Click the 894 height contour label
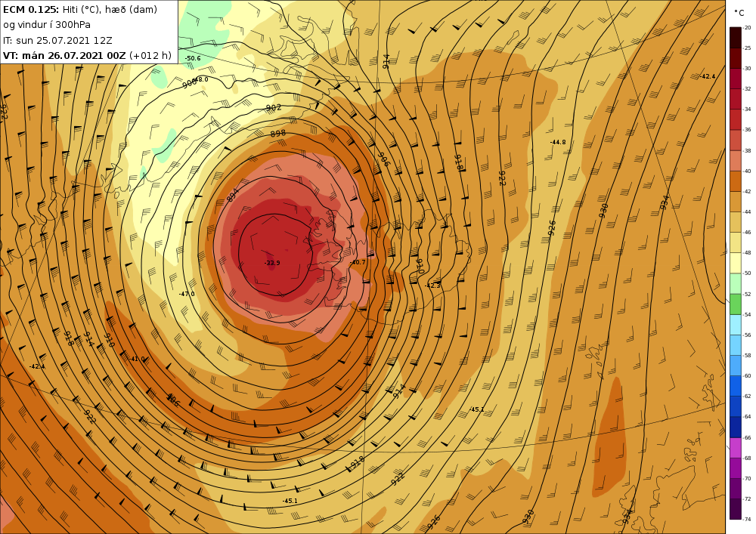This screenshot has width=756, height=534. pos(232,195)
